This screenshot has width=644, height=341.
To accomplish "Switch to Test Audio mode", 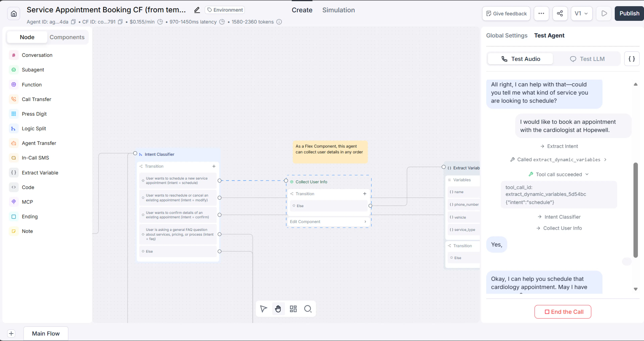I will point(521,59).
